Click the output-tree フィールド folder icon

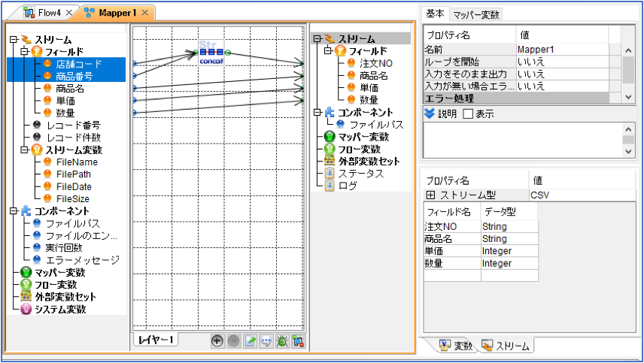341,51
